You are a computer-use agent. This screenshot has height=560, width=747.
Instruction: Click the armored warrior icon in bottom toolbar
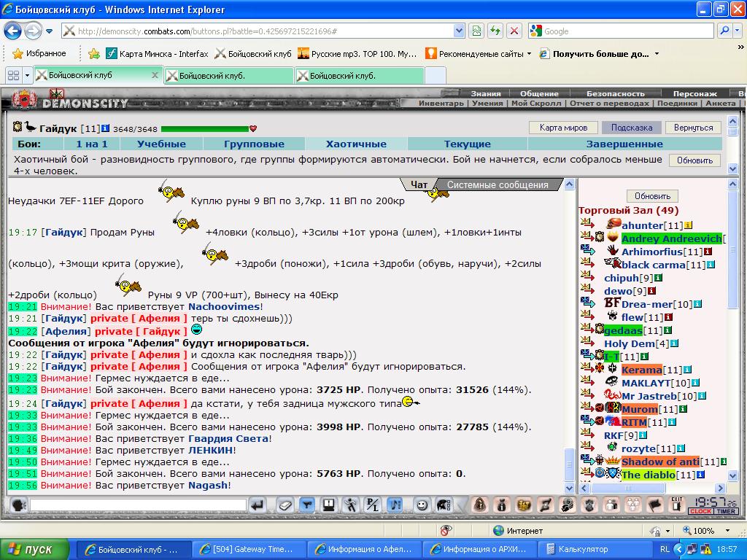pyautogui.click(x=589, y=505)
